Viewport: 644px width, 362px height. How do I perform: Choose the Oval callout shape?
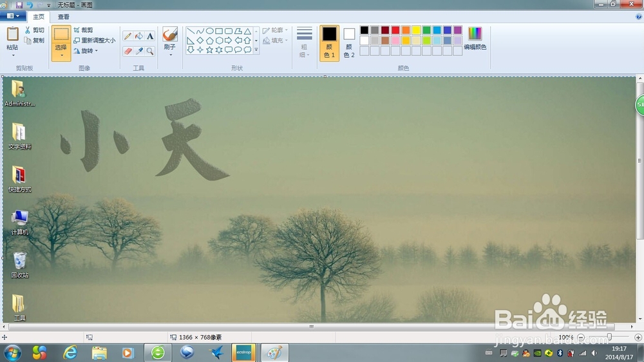click(238, 50)
